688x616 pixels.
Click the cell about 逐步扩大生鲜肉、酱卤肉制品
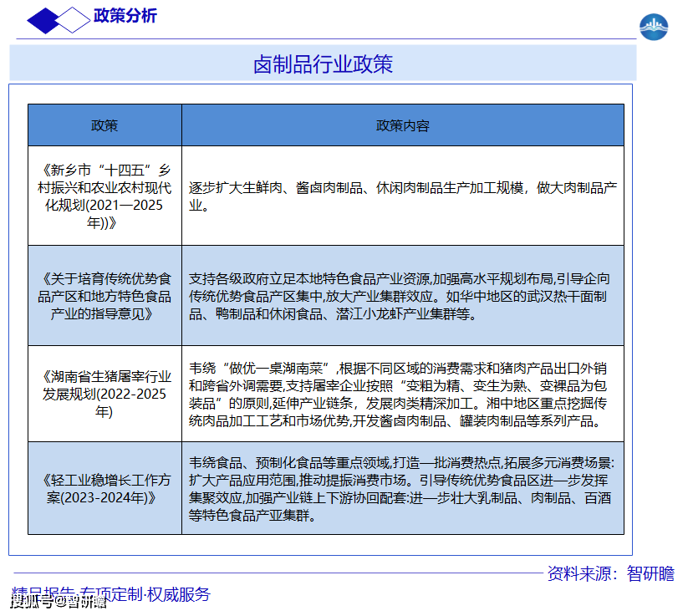click(403, 196)
